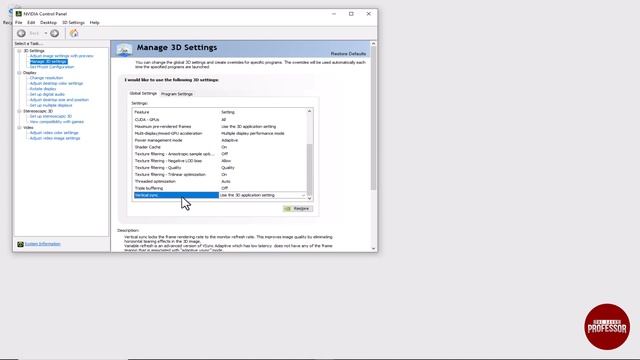Viewport: 640px width, 360px height.
Task: Select Texture filtering - Quality row
Action: point(220,168)
